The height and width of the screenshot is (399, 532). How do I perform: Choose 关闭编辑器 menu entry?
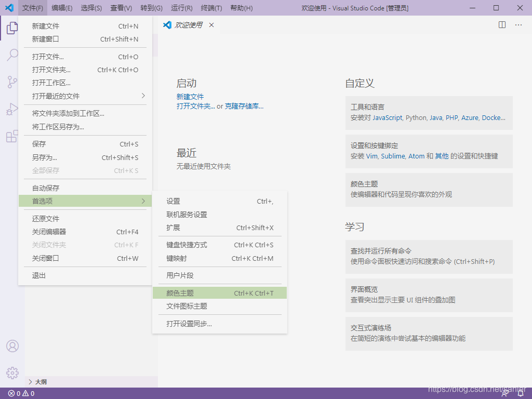point(85,232)
